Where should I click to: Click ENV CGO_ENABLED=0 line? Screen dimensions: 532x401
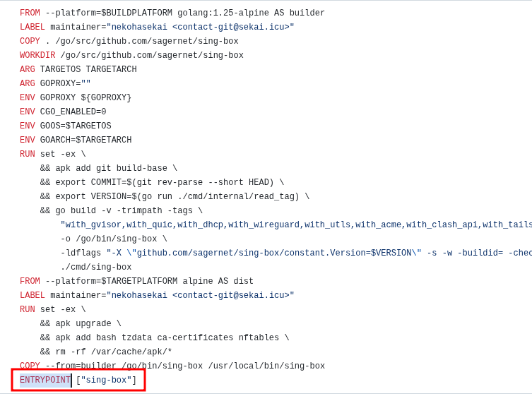click(x=63, y=112)
